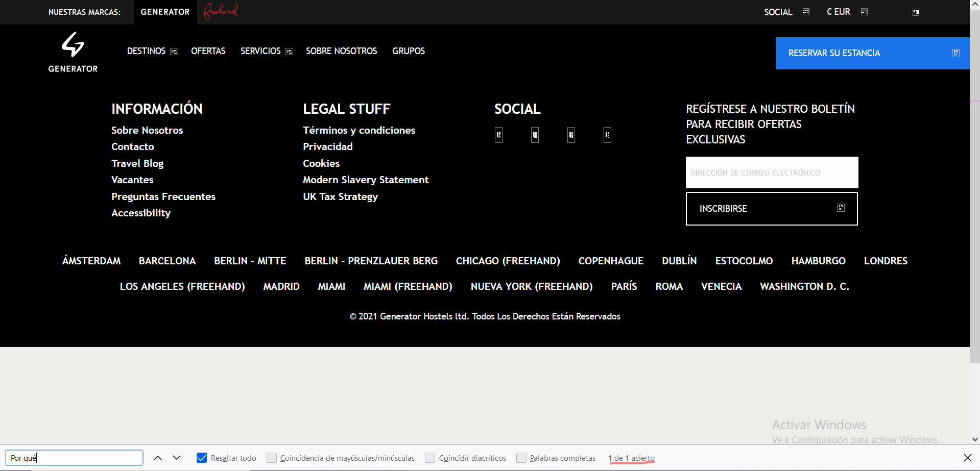Select MADRID destination link
Viewport: 980px width, 471px height.
(x=281, y=286)
